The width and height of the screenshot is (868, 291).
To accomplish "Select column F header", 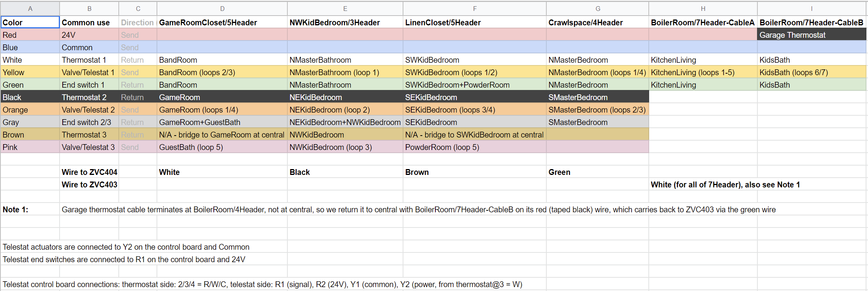I will 474,9.
